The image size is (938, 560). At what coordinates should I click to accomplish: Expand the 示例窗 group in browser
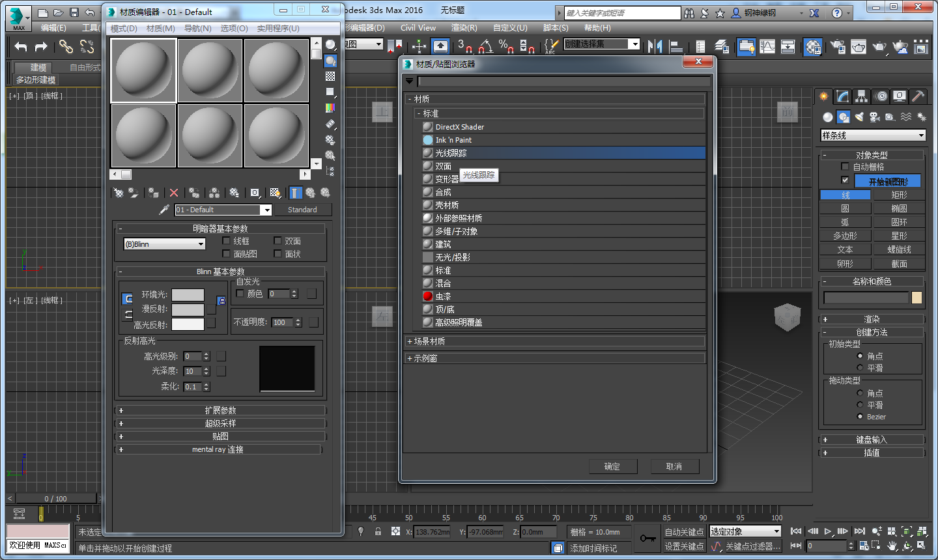click(x=555, y=358)
